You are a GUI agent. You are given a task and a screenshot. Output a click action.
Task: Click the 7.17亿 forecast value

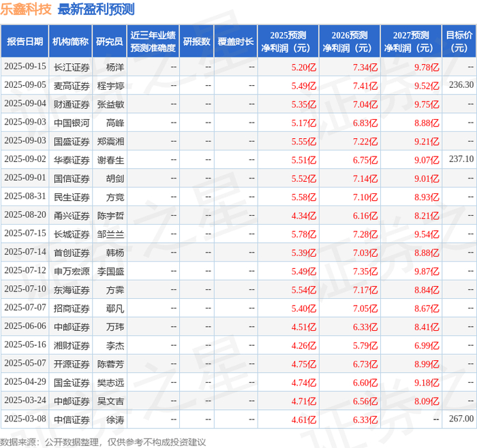click(365, 289)
